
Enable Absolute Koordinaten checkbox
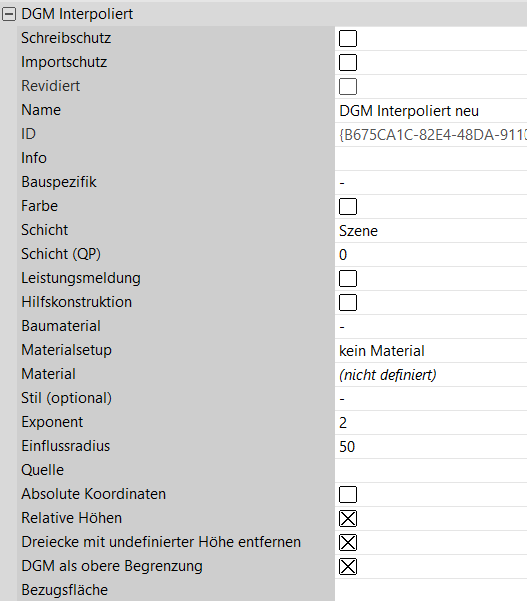pyautogui.click(x=348, y=494)
